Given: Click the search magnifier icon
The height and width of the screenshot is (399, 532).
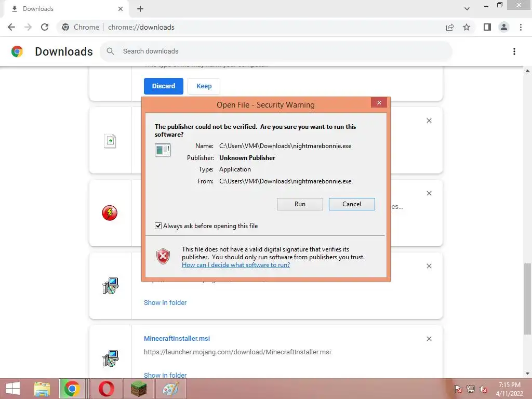Looking at the screenshot, I should click(x=110, y=51).
